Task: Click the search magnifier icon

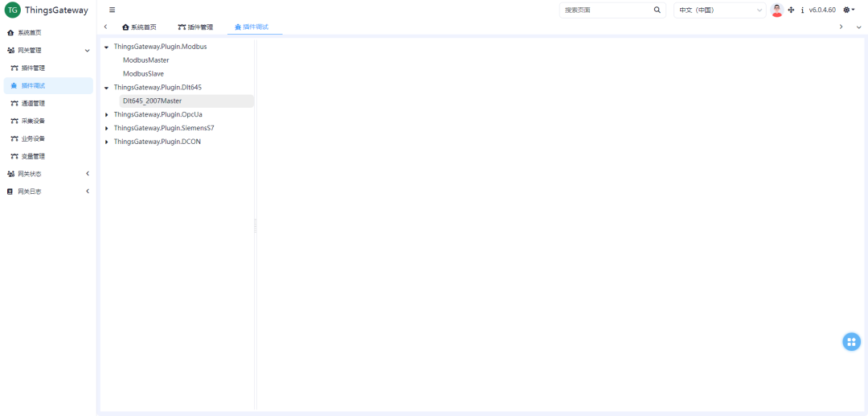Action: pos(657,10)
